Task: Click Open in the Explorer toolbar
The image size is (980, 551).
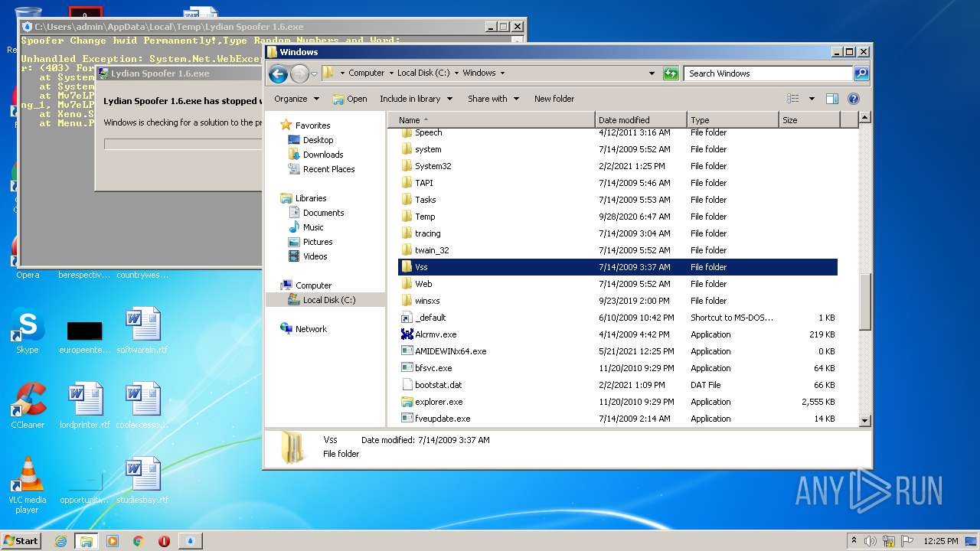Action: tap(350, 99)
